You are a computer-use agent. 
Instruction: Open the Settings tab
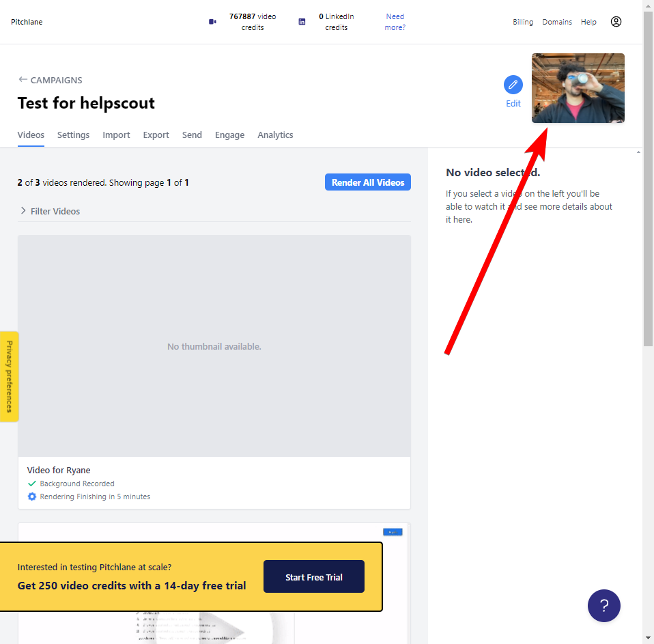(x=74, y=135)
